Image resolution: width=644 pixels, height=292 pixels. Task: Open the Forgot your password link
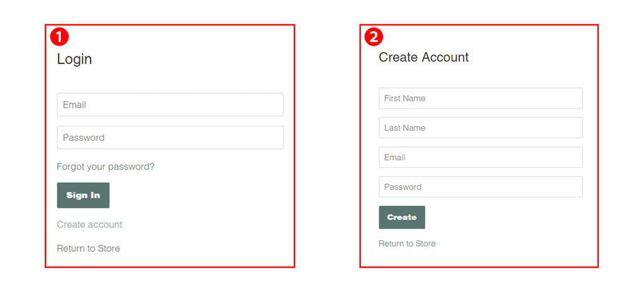click(106, 166)
